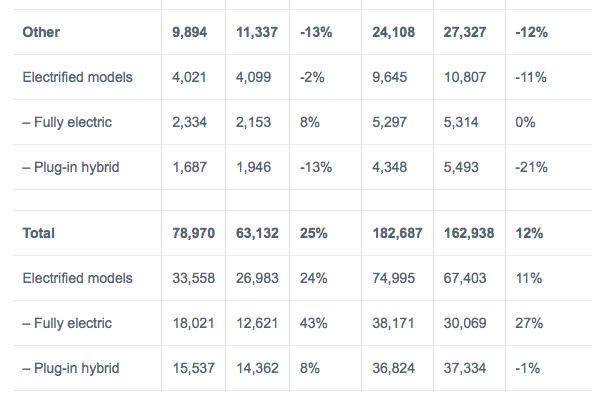Click the 43% fully electric change
The width and height of the screenshot is (599, 395).
[313, 323]
